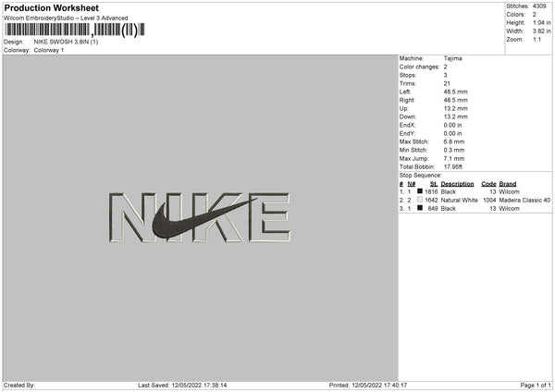Select 'Wilcom EmbroideryStudio – Level 3 Advanced' text

[66, 18]
